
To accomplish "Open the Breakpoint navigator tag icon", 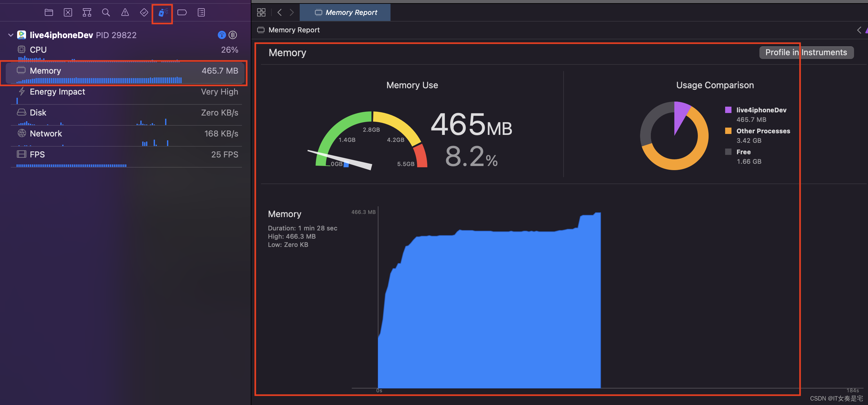I will 182,12.
